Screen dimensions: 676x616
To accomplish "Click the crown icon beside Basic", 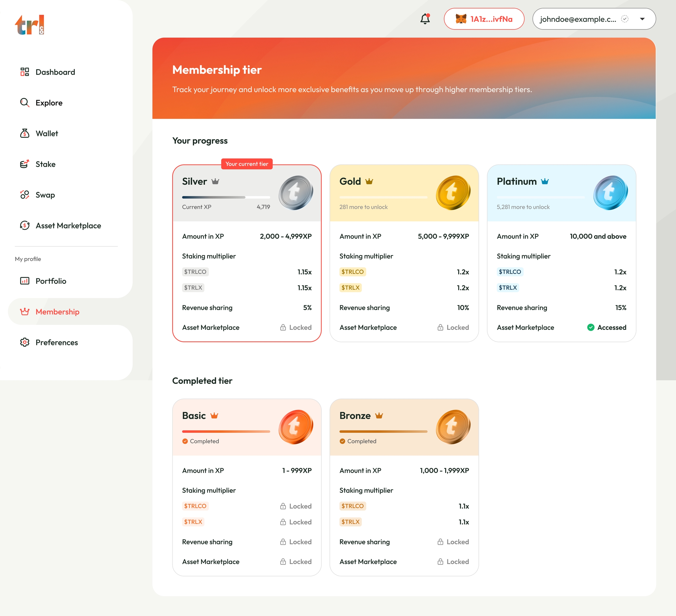I will coord(214,416).
